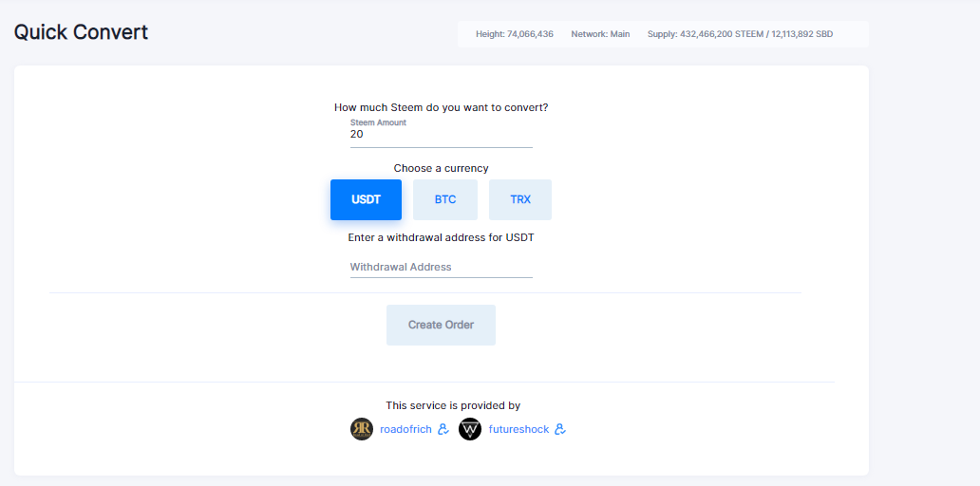The height and width of the screenshot is (486, 980).
Task: Click 'This service is provided by' text
Action: tap(453, 405)
